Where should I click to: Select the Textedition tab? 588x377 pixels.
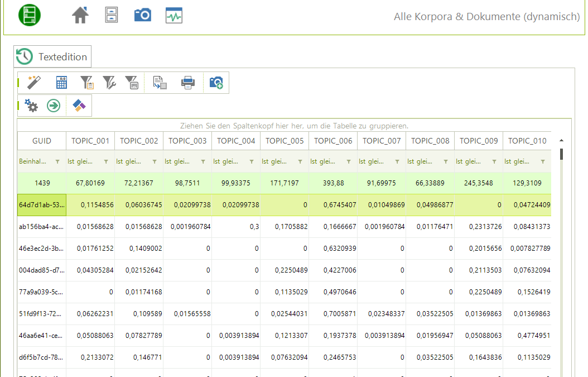coord(52,57)
